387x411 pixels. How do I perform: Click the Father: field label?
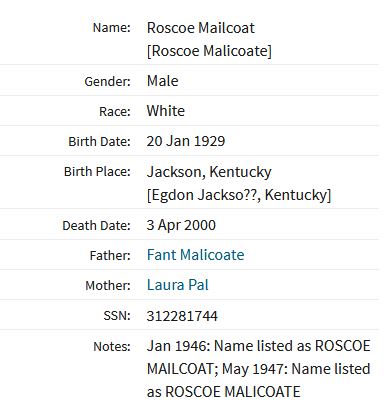[x=110, y=256]
